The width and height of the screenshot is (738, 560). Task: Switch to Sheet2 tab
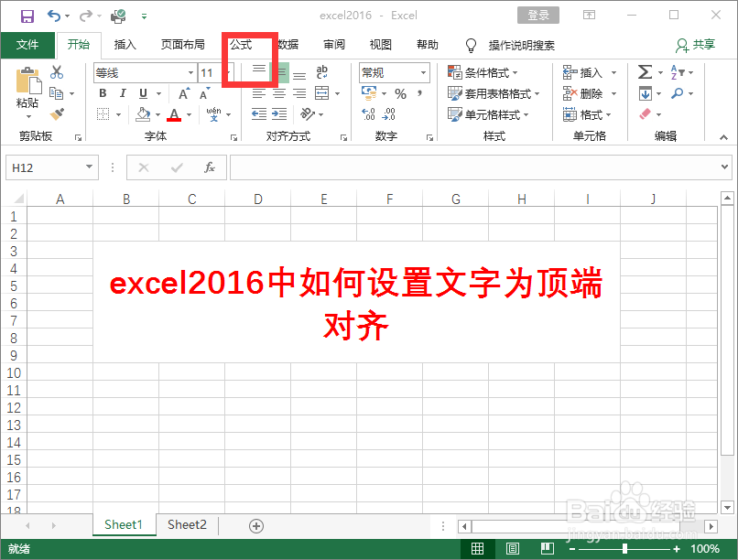[187, 524]
